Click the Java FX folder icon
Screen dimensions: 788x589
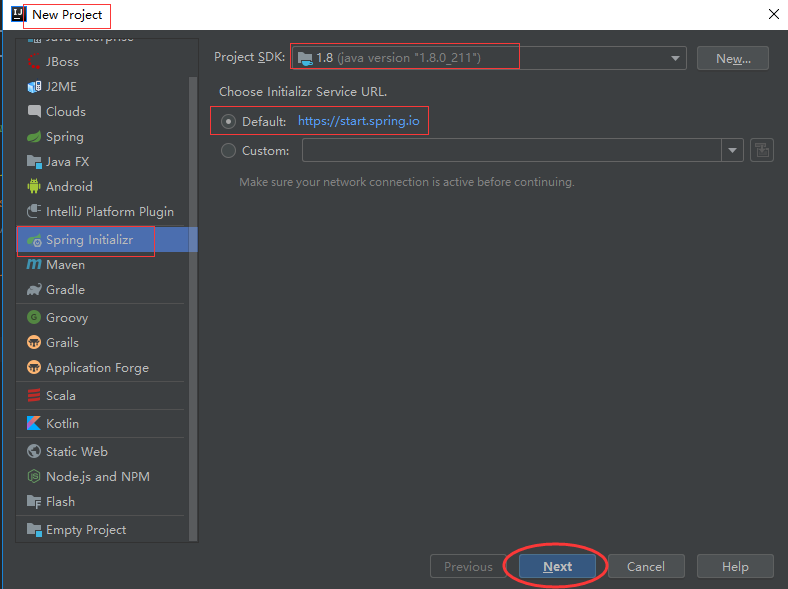[x=34, y=162]
